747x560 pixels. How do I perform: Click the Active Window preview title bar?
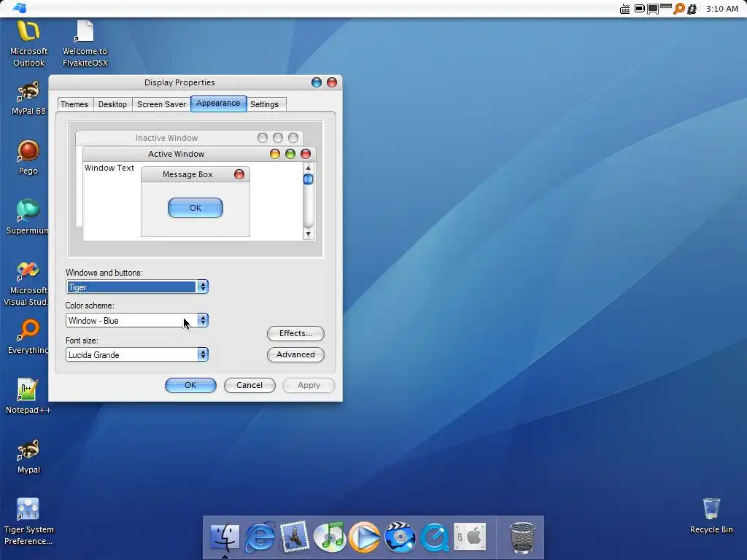click(198, 154)
